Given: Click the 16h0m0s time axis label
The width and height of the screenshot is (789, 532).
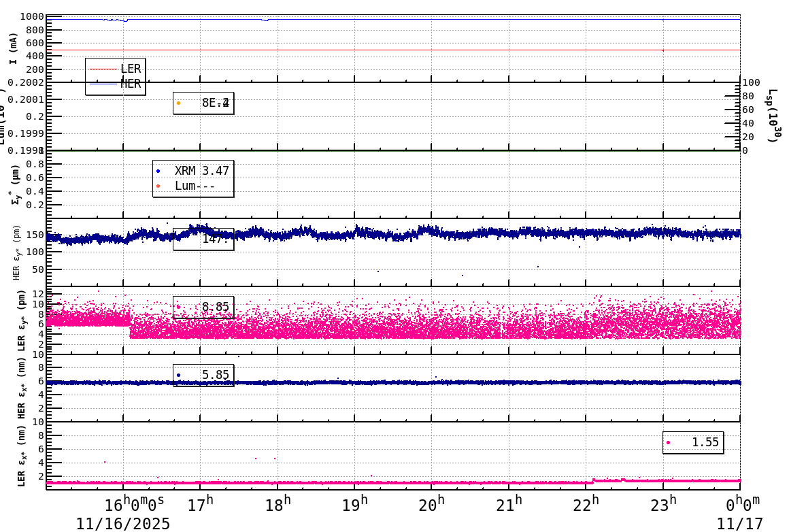Looking at the screenshot, I should tap(134, 504).
